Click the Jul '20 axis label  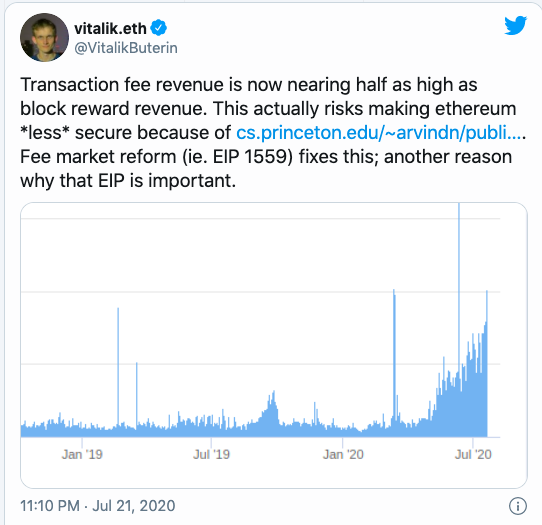(473, 454)
